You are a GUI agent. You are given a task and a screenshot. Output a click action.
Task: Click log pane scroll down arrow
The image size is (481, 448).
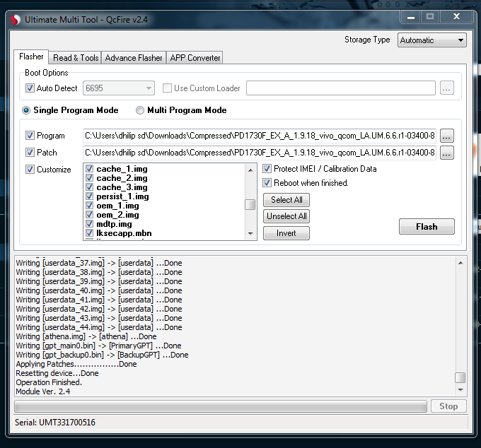[x=460, y=390]
